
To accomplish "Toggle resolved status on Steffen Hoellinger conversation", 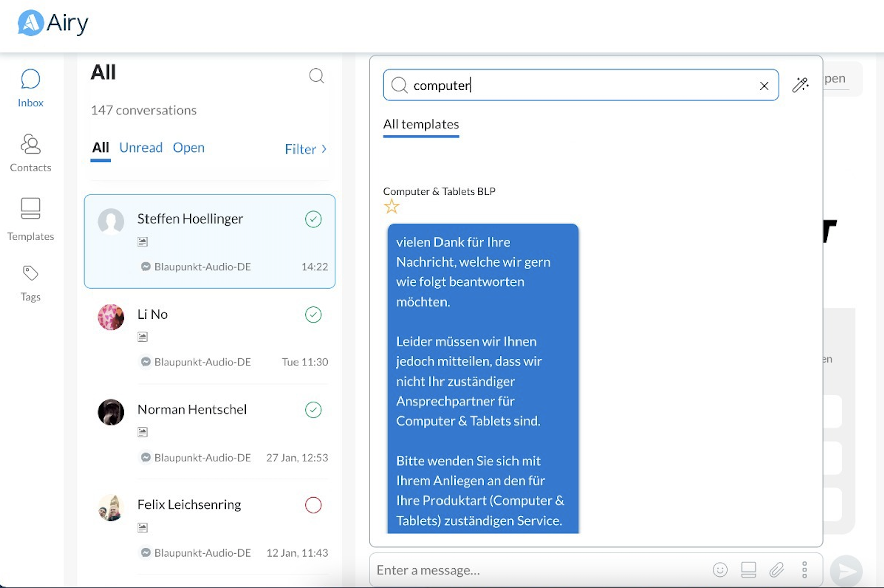I will [x=313, y=219].
